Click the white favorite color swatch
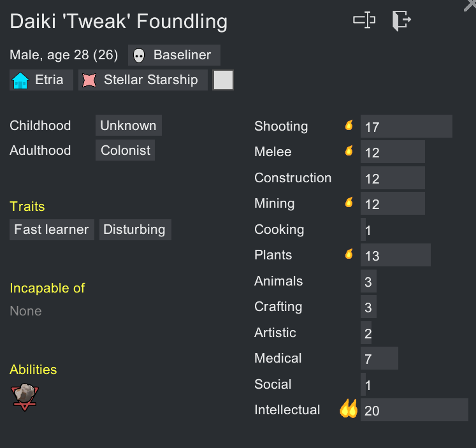This screenshot has width=476, height=448. [223, 80]
